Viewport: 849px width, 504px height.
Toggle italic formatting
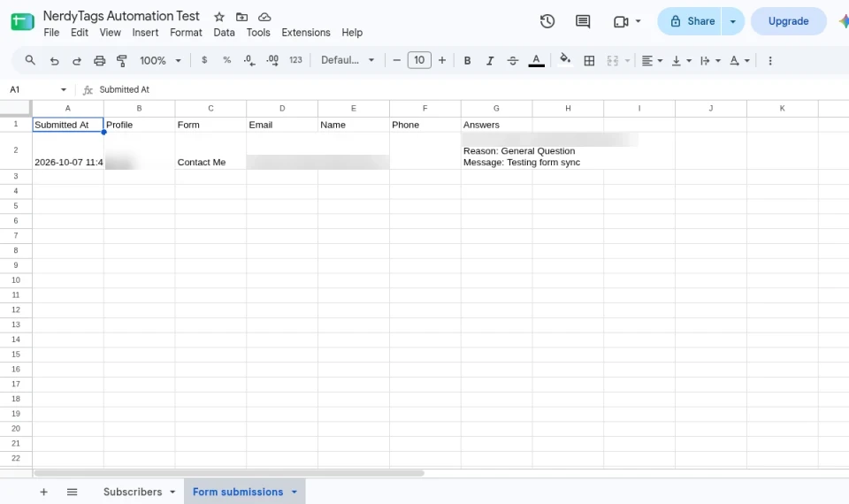(x=490, y=61)
